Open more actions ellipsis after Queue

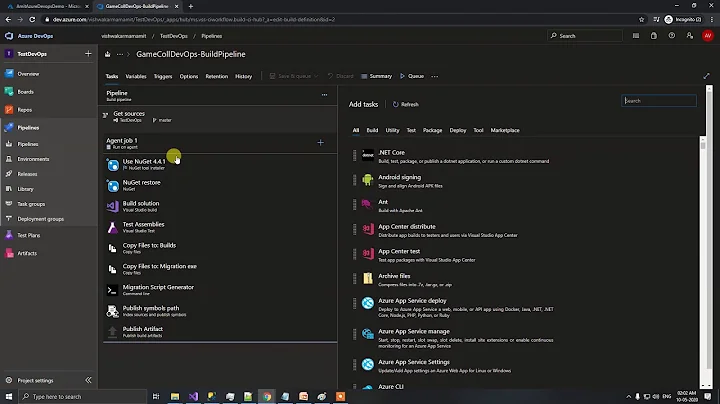(435, 76)
